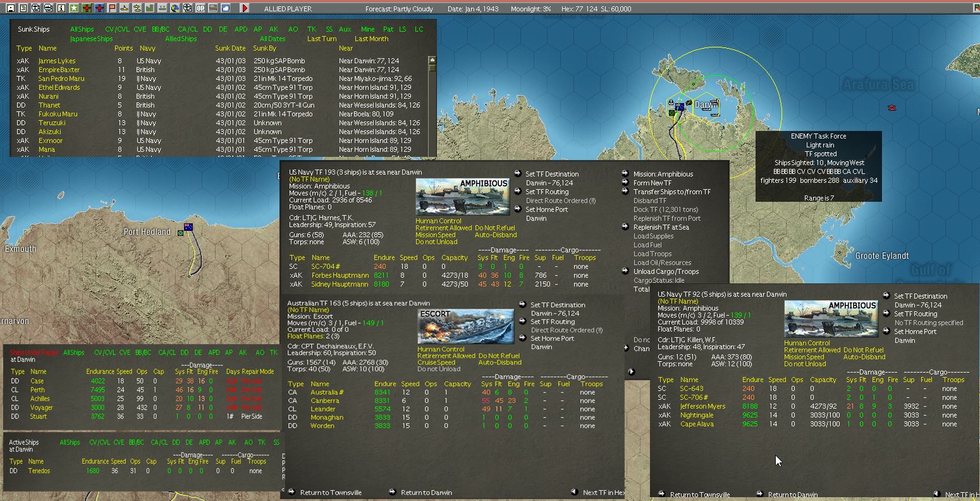Show 'Japanese Ships' in Sunk Ships list
The width and height of the screenshot is (980, 501).
click(91, 39)
